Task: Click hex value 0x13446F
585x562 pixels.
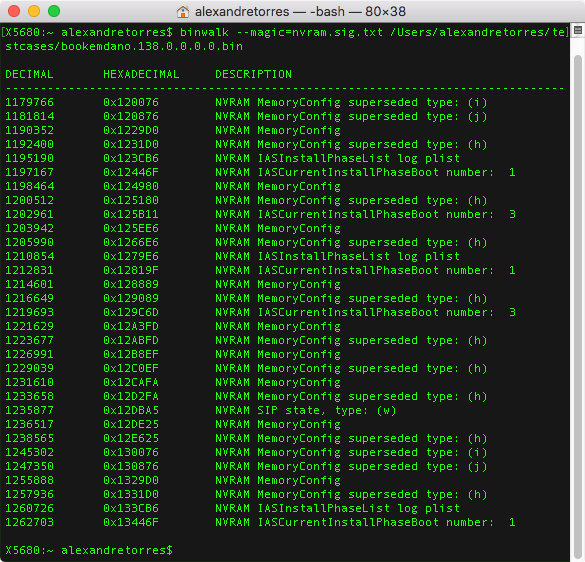Action: [x=131, y=522]
